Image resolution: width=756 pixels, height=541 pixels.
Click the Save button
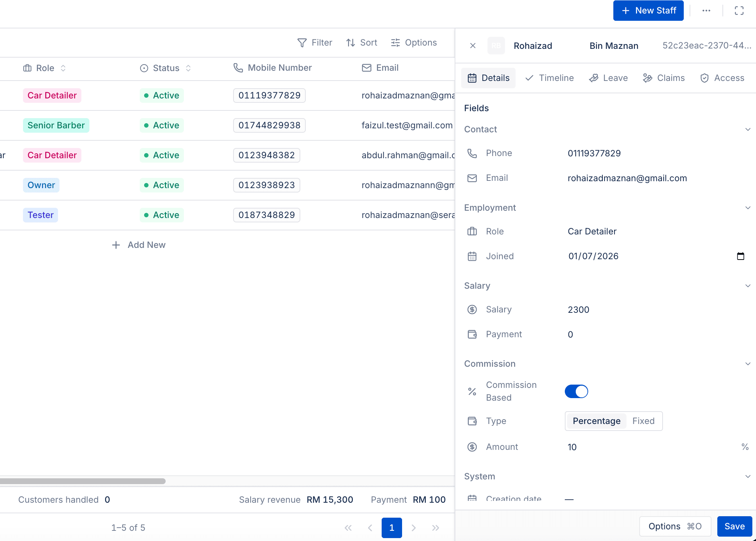pos(734,526)
